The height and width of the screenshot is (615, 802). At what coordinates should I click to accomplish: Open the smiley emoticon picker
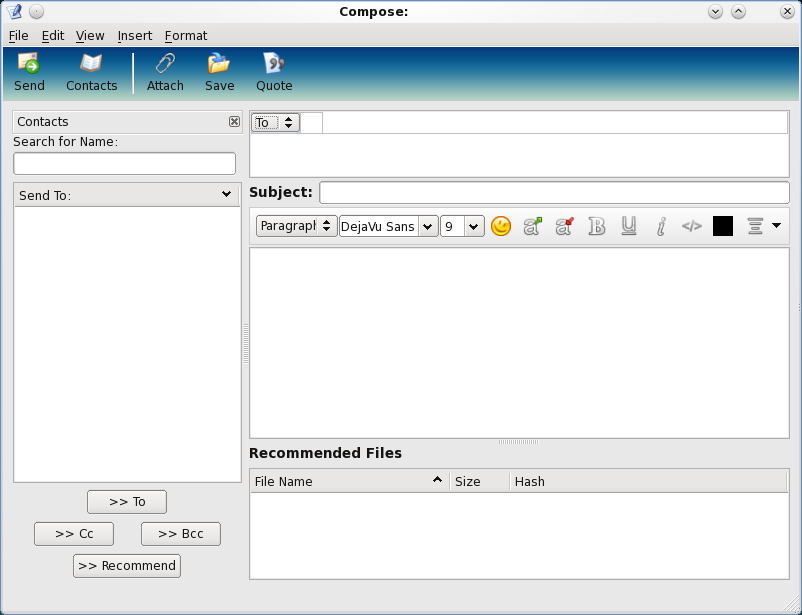point(501,226)
